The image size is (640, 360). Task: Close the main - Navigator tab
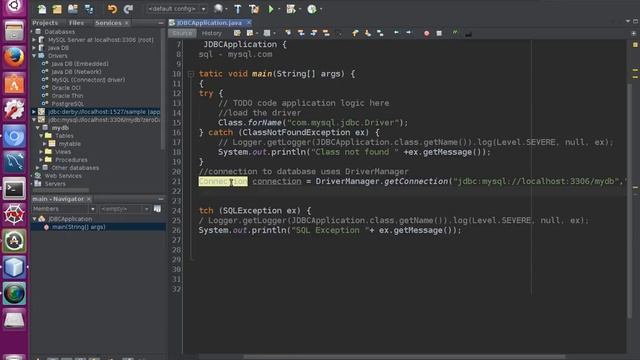click(x=89, y=199)
